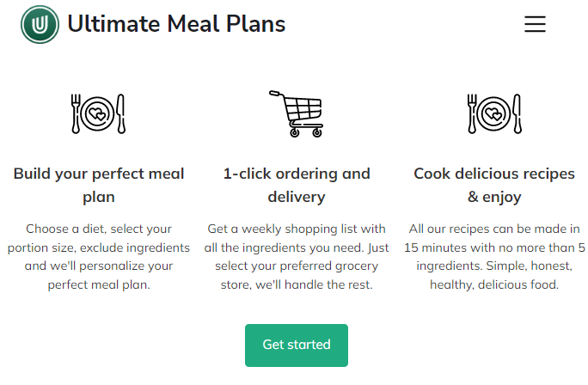Click the green Ultimate Meal Plans logo

coord(40,24)
